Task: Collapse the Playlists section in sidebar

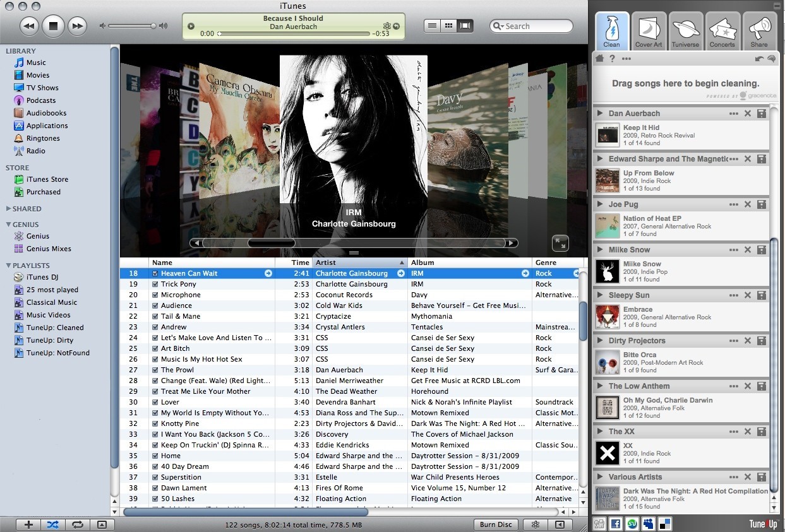Action: click(8, 266)
